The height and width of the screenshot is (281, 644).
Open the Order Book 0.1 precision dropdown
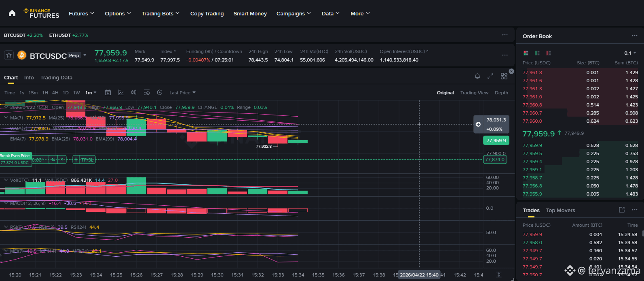630,53
